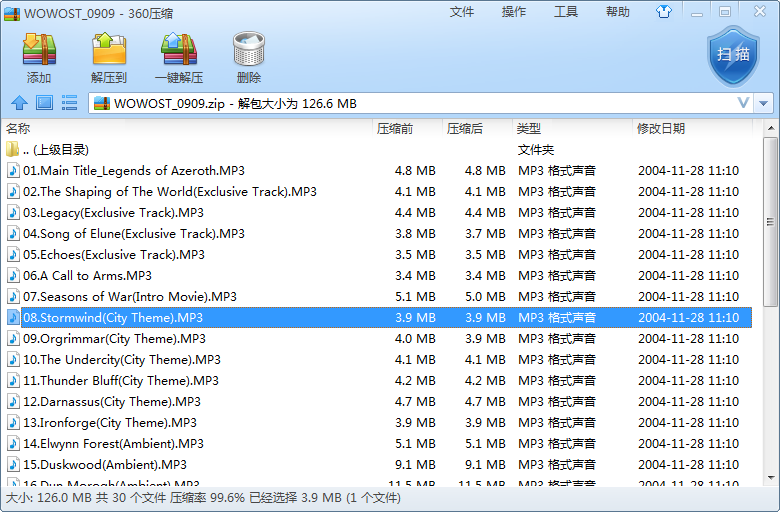
Task: Click the 删除 (Delete) trash icon
Action: 249,49
